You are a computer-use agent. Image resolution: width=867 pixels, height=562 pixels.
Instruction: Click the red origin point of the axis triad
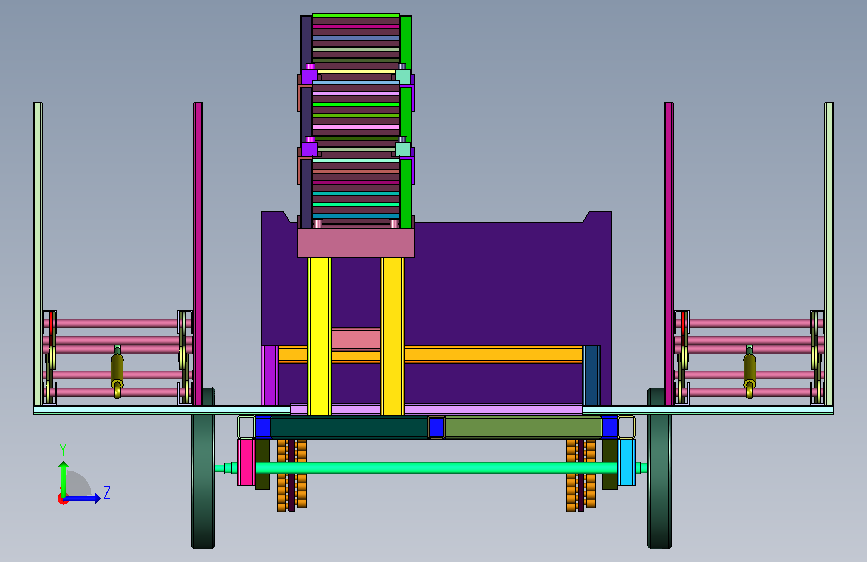pyautogui.click(x=62, y=499)
